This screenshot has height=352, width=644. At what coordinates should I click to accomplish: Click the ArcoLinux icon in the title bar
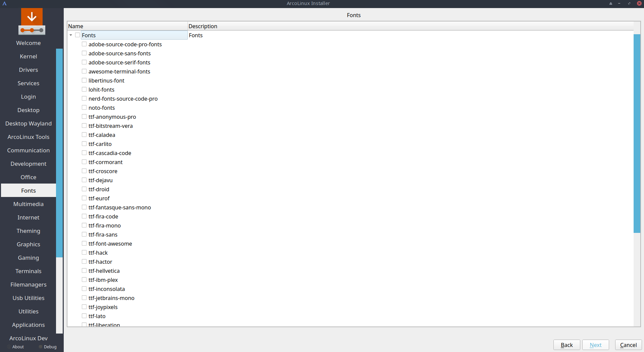[x=5, y=3]
